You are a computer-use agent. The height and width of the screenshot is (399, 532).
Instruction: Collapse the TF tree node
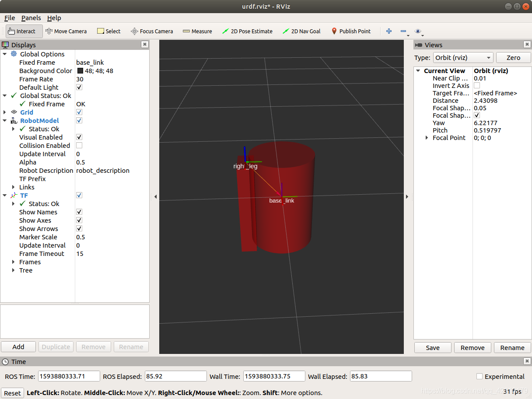coord(5,195)
